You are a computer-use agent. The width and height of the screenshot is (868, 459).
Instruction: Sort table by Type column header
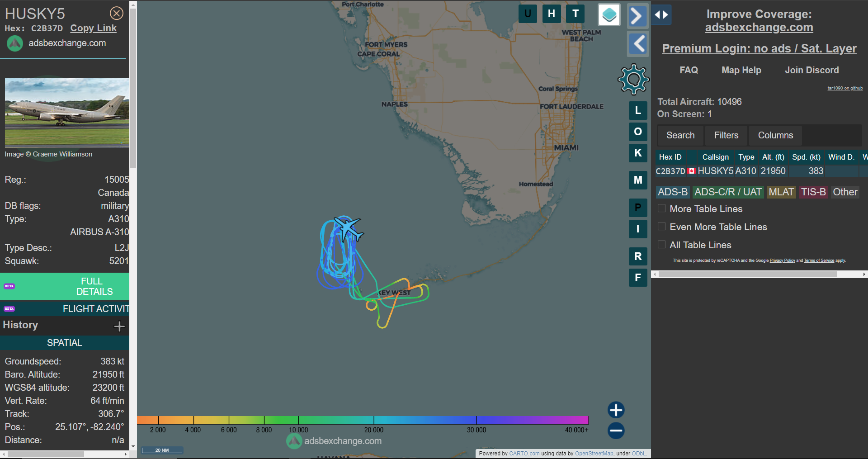coord(746,157)
